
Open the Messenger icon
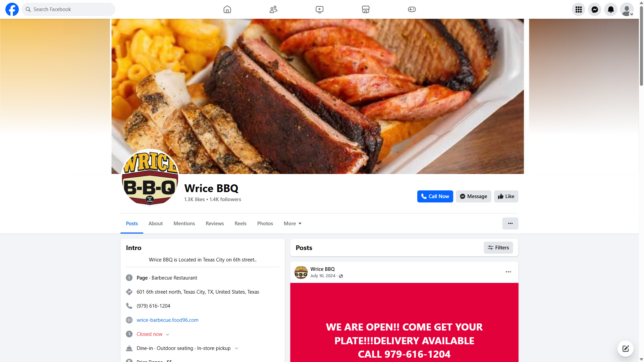coord(595,9)
